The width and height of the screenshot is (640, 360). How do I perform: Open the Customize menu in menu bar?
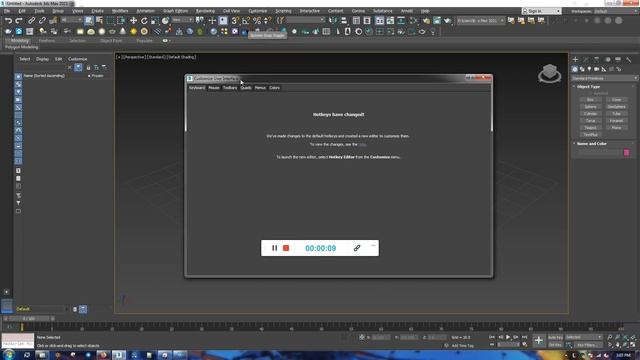click(258, 11)
